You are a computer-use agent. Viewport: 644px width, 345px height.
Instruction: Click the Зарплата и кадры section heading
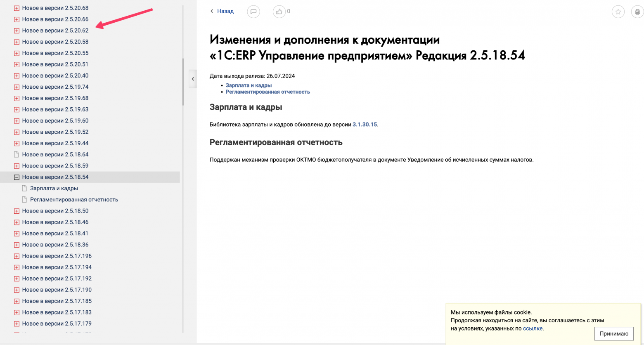pos(246,107)
